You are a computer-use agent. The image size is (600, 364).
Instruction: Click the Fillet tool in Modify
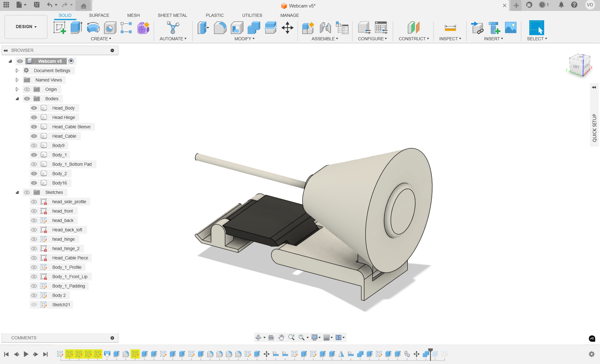[220, 28]
